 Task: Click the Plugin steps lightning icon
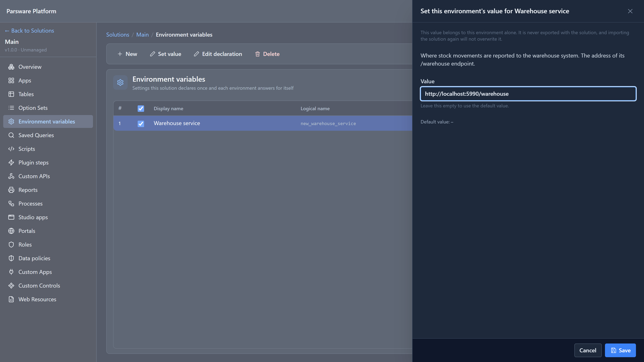click(x=11, y=162)
